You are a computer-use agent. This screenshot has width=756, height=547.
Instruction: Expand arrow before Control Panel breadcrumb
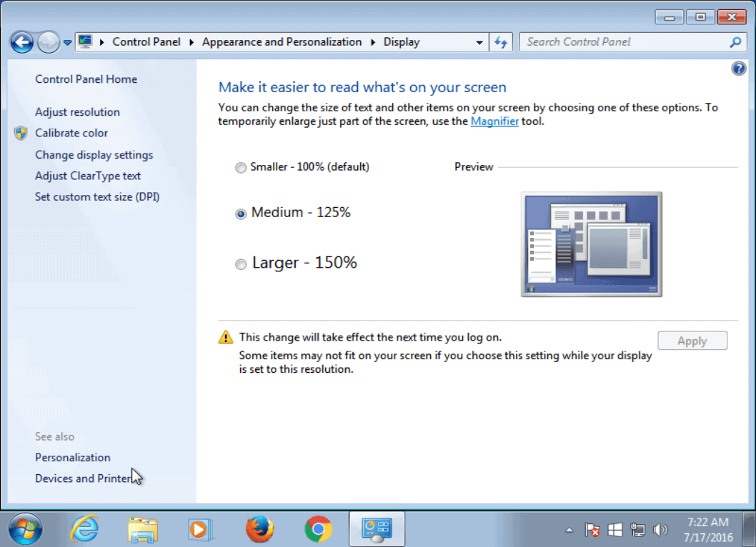(x=101, y=42)
